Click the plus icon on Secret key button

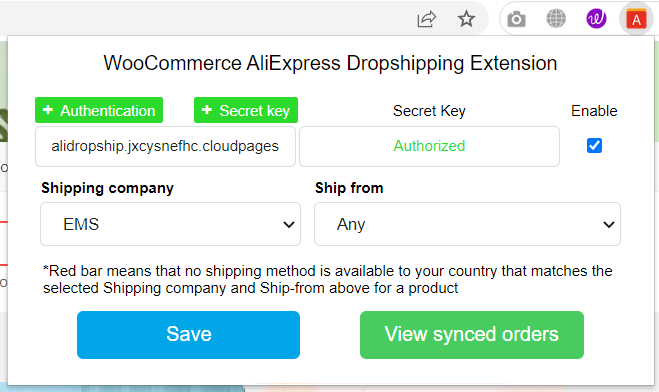[x=207, y=110]
